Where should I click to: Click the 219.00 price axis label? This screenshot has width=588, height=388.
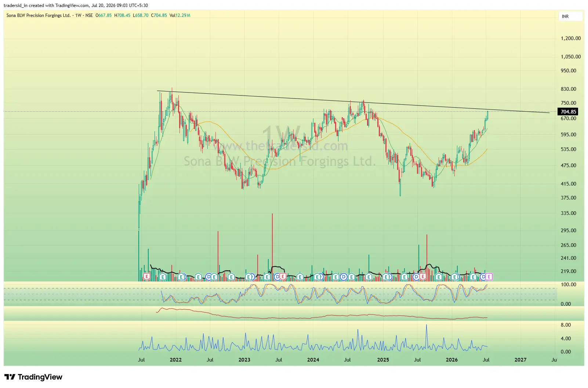[x=569, y=271]
